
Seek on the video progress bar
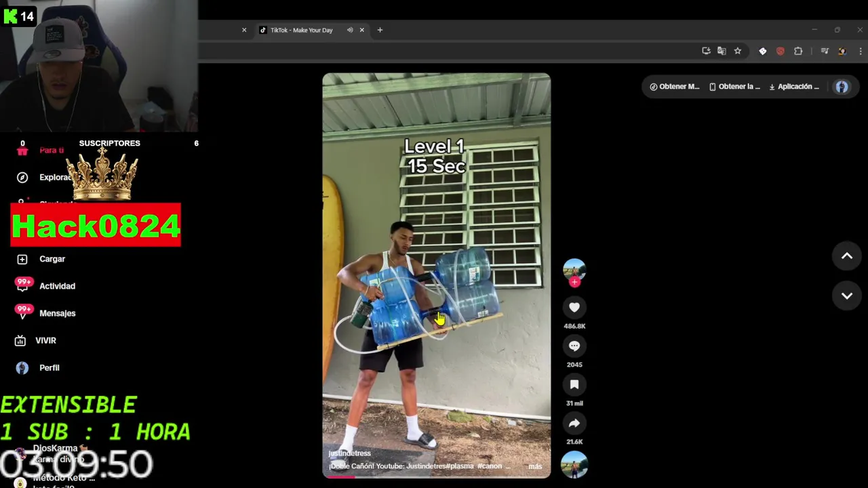coord(436,476)
